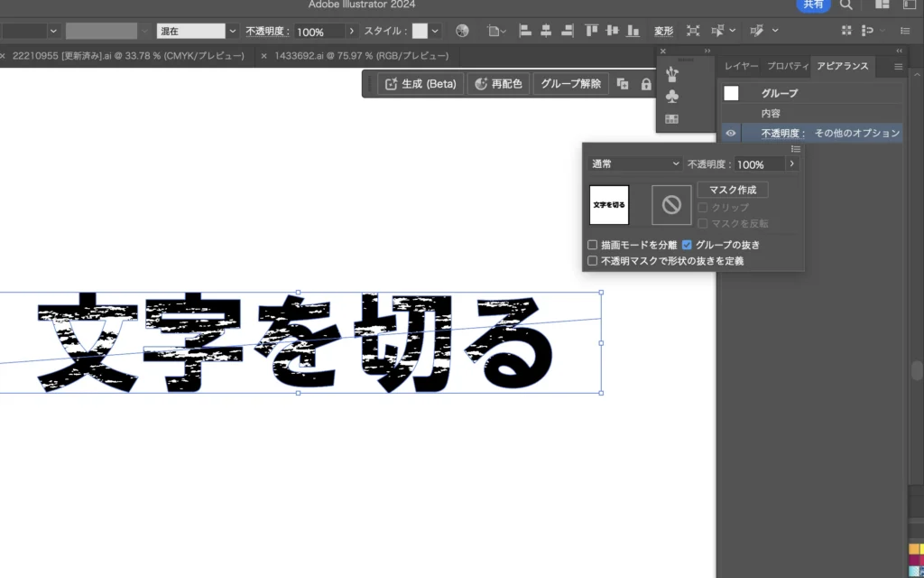Click the グループ解除 button
The width and height of the screenshot is (924, 578).
coord(570,84)
